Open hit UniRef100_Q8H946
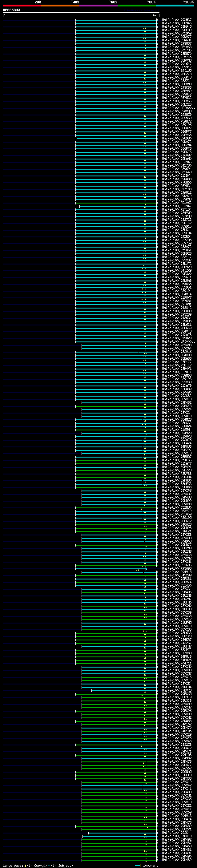 point(177,23)
